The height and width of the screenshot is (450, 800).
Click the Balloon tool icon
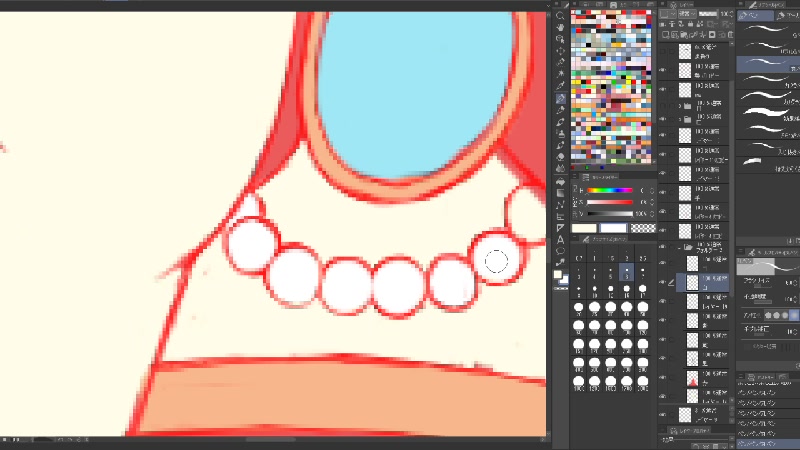(x=560, y=252)
